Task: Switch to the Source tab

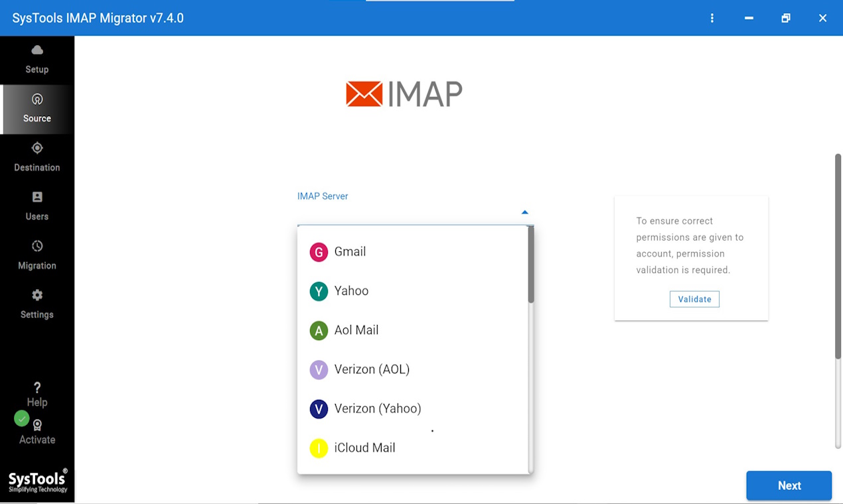Action: tap(37, 109)
